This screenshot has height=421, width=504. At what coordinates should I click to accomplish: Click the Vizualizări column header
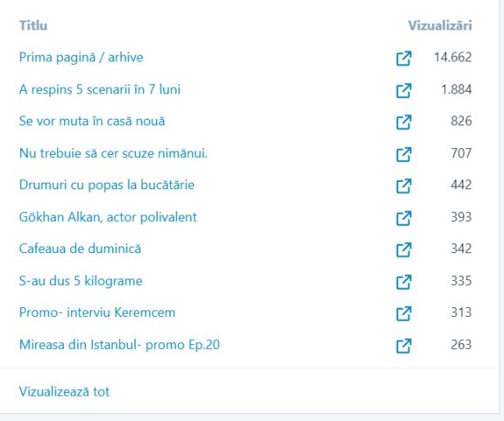point(439,25)
